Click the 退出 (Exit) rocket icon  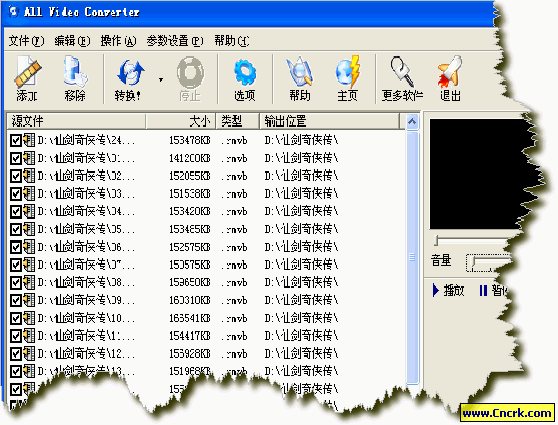coord(450,72)
